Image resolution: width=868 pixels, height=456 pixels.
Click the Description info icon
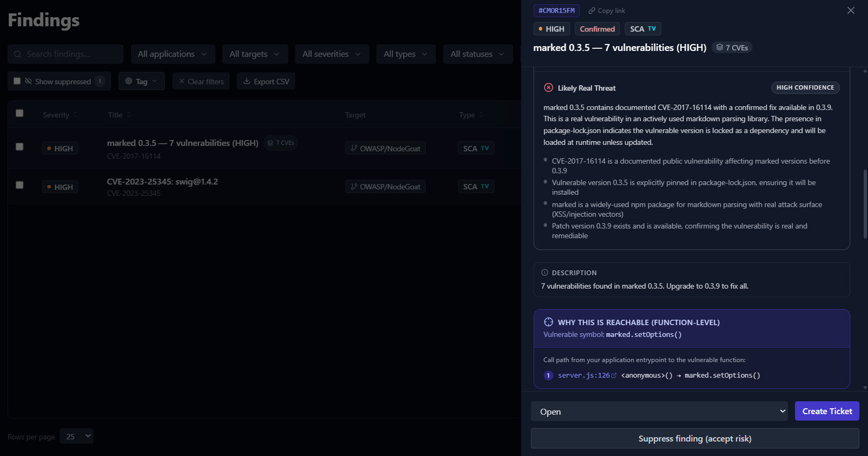(x=545, y=273)
